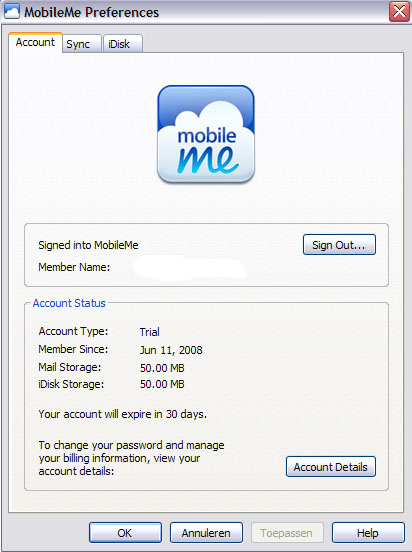Click the Mail Storage '50.00 MB' value
412x552 pixels.
point(162,368)
